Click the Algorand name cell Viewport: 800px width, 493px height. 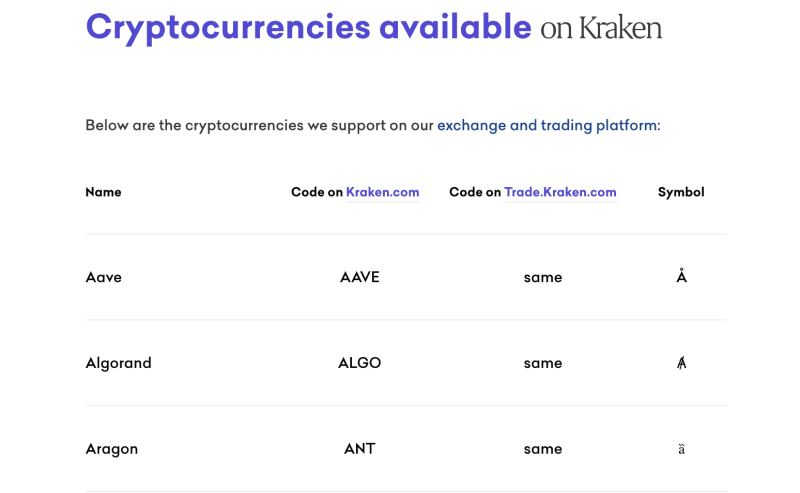point(118,363)
